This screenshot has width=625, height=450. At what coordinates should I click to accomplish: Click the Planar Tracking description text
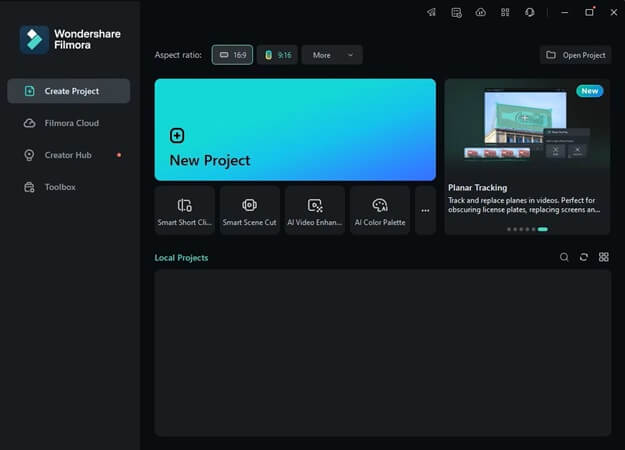pyautogui.click(x=524, y=205)
